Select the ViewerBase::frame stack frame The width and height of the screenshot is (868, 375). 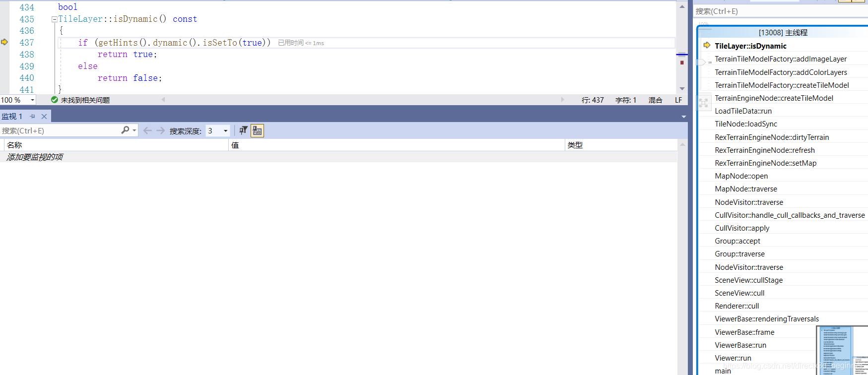pyautogui.click(x=744, y=332)
